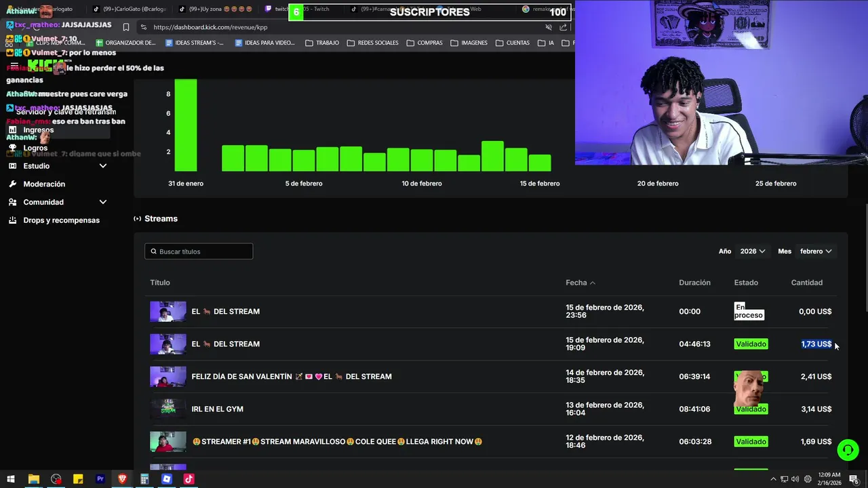Sort the streams table by Fecha
Viewport: 868px width, 488px height.
coord(580,283)
